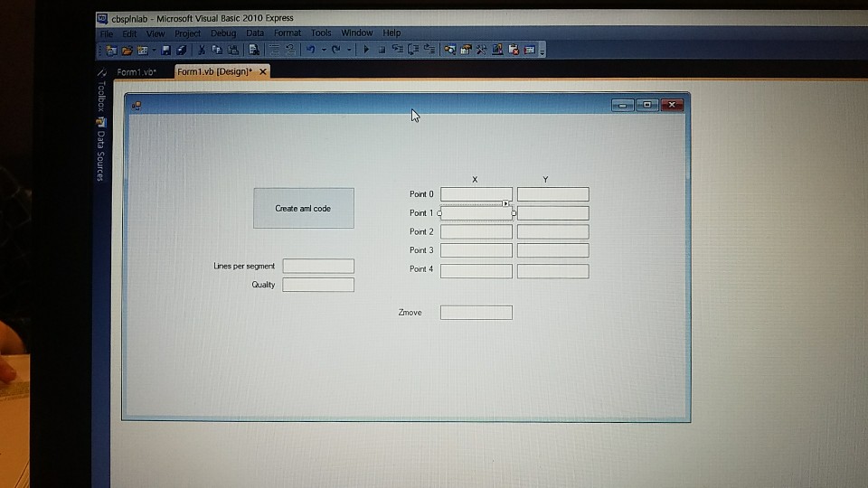868x488 pixels.
Task: Select the Point 2 label
Action: [x=421, y=232]
